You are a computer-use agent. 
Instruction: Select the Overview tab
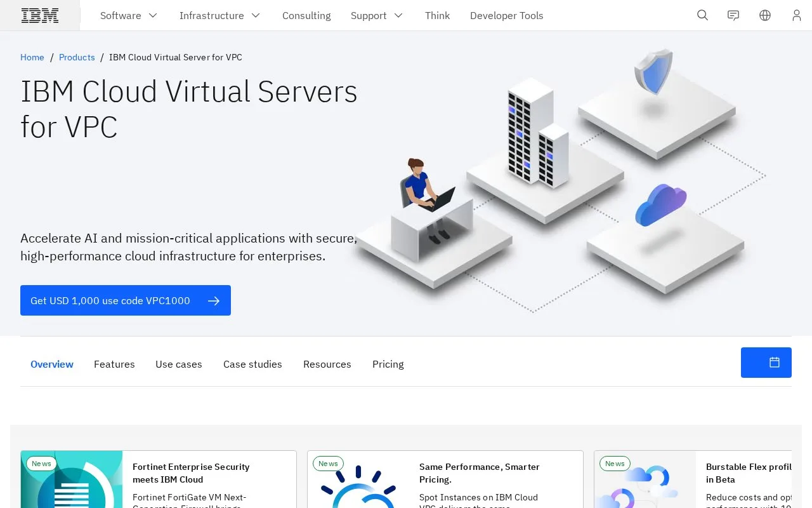pos(52,364)
